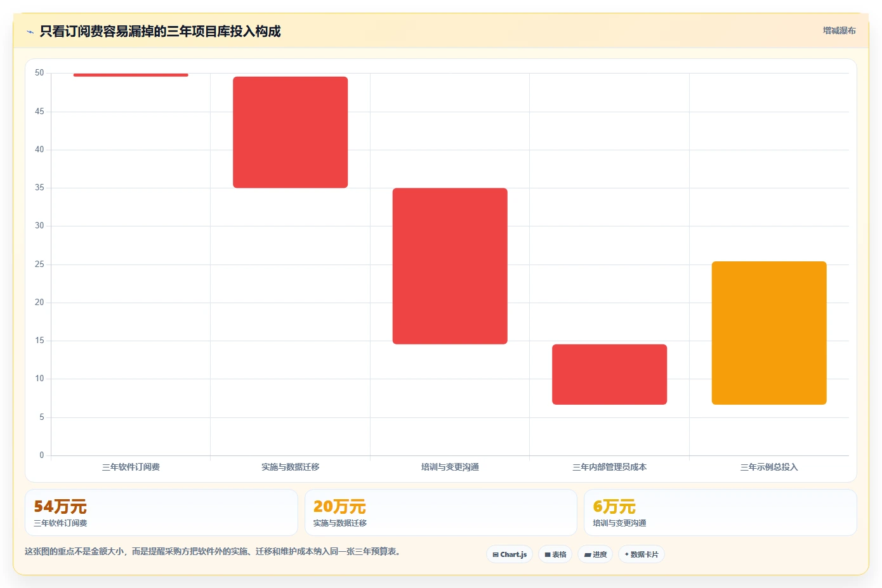
Task: Click the title 只看订阅费容易漏掉的三年项目库投入构成
Action: pos(160,31)
